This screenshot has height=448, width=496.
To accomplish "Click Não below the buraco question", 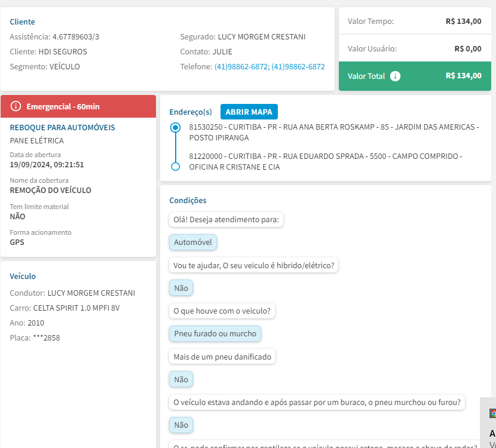I will point(181,425).
